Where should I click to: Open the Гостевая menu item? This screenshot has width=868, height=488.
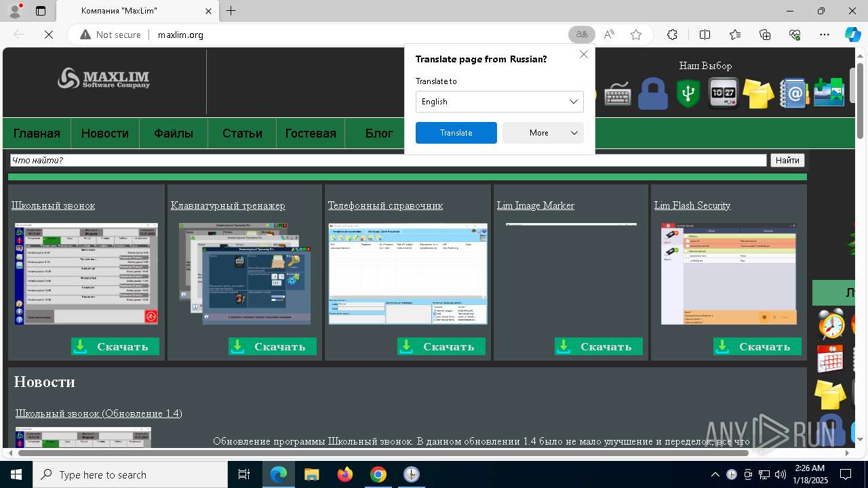tap(311, 134)
